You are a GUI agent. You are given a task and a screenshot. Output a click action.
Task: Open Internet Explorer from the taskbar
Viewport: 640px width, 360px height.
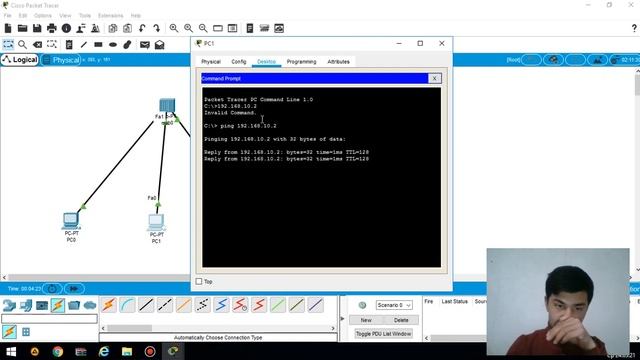pyautogui.click(x=104, y=351)
